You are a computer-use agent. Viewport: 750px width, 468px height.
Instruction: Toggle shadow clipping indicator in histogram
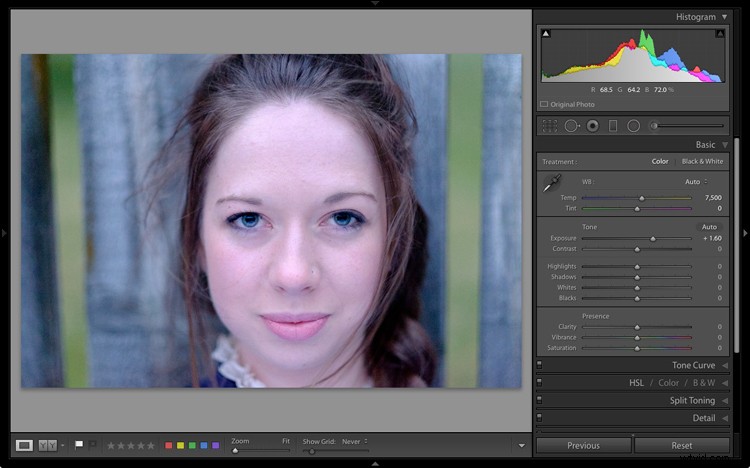click(x=546, y=33)
